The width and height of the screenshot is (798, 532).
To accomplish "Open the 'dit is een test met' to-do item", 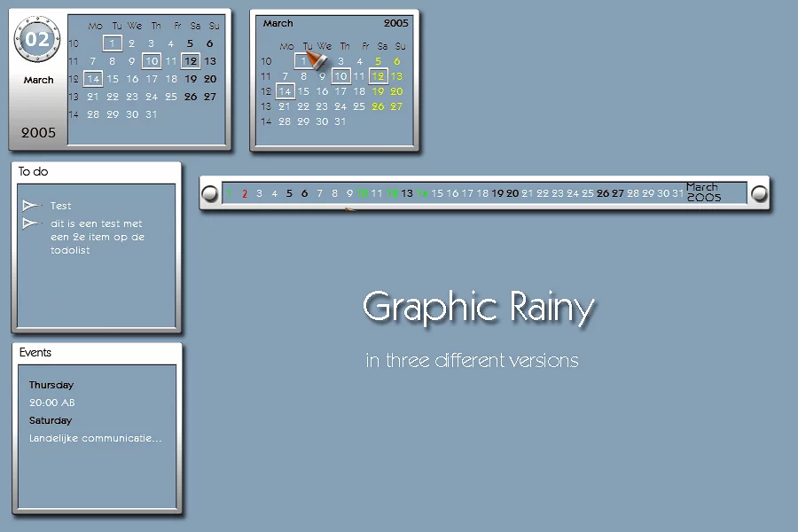I will pyautogui.click(x=96, y=223).
